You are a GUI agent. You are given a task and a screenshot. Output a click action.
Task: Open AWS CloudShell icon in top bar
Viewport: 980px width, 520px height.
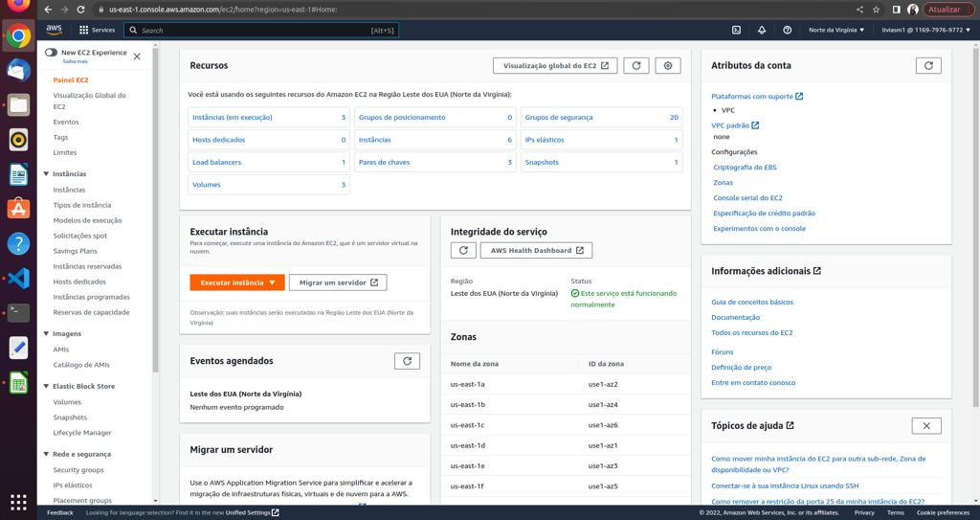(736, 30)
